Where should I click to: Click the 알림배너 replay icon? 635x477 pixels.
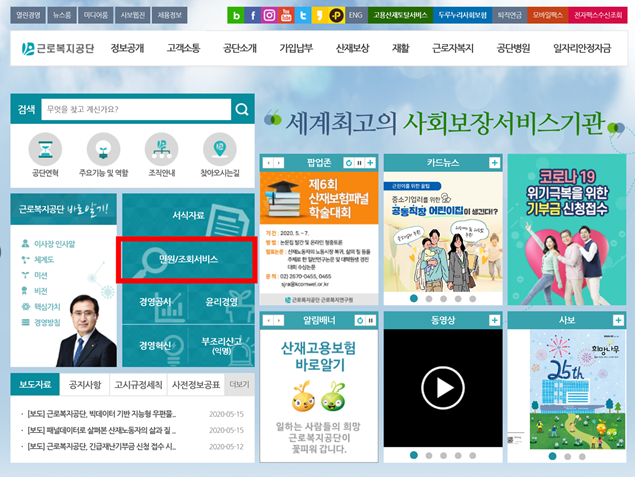[360, 321]
